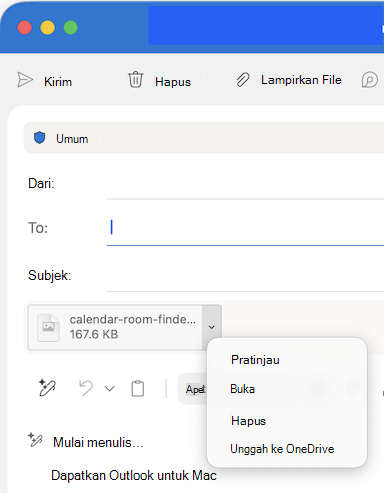Click the Subjek subject line field
The image size is (384, 493).
[245, 276]
